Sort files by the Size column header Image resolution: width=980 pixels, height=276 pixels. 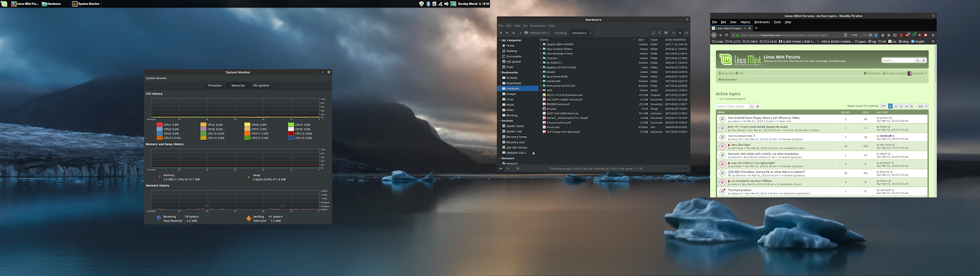(x=641, y=39)
